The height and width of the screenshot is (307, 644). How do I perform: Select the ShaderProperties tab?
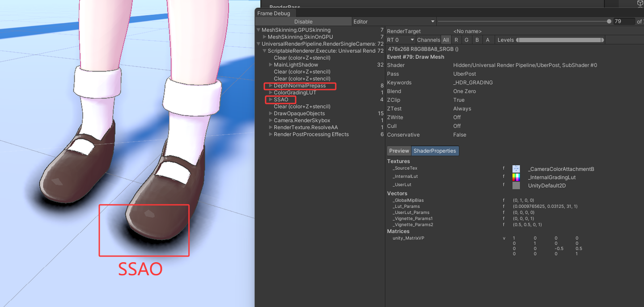[x=435, y=151]
